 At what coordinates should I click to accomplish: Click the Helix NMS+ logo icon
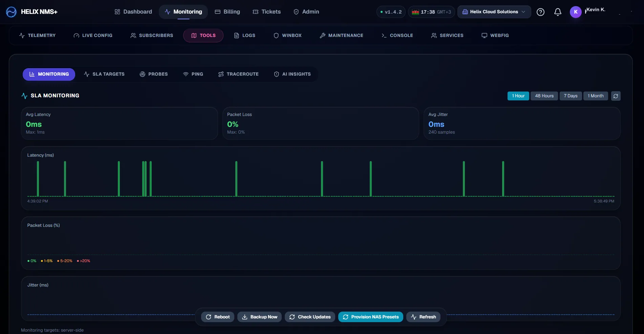(11, 12)
